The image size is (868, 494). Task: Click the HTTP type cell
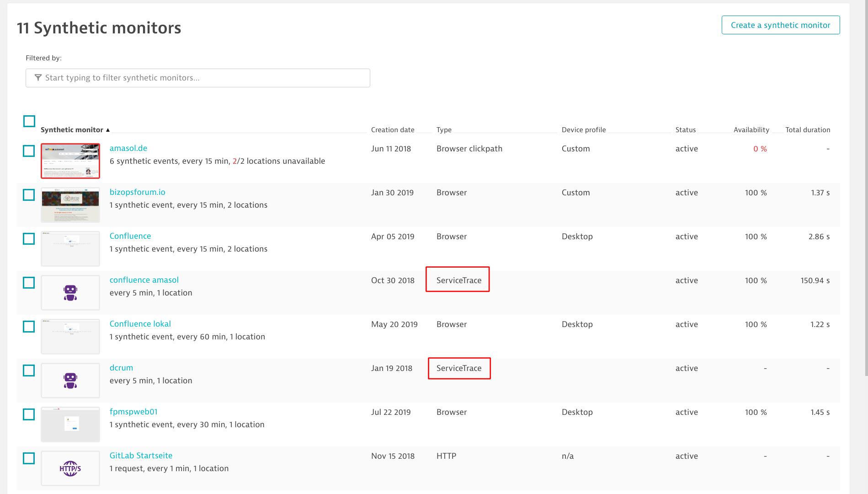pos(446,456)
